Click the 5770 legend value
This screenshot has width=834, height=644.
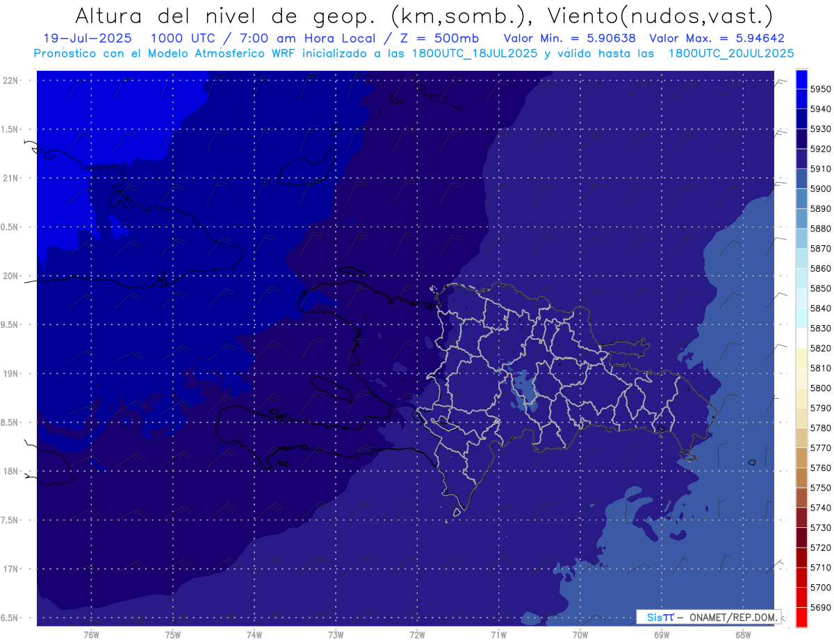(820, 448)
